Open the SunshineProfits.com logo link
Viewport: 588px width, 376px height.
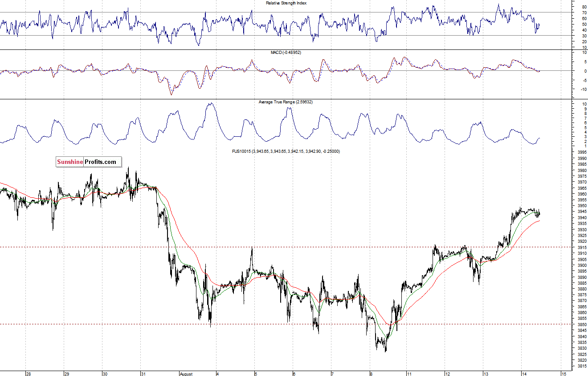tap(89, 162)
